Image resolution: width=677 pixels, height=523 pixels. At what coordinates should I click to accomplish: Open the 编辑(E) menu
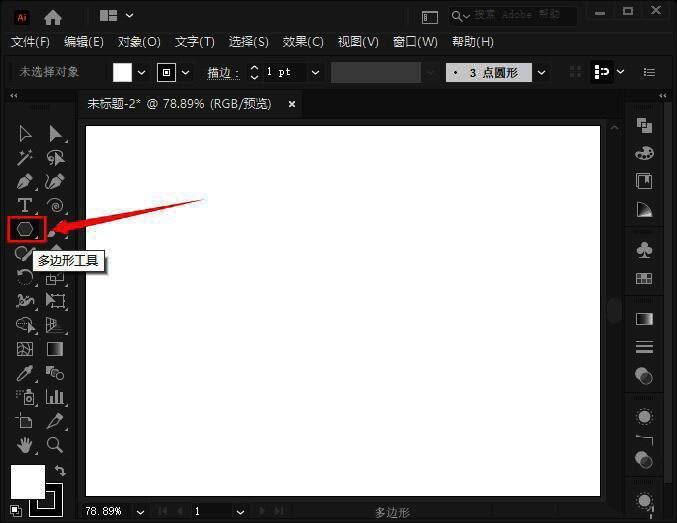[84, 42]
